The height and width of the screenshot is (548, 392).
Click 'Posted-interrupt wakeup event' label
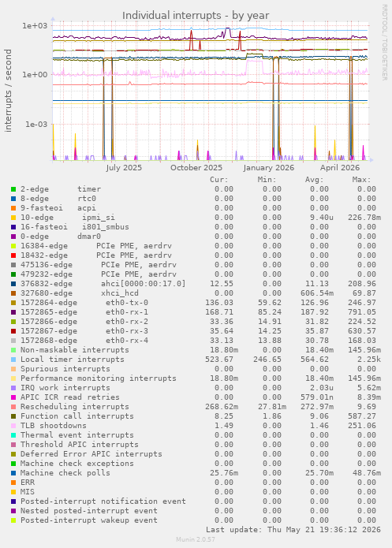[89, 520]
